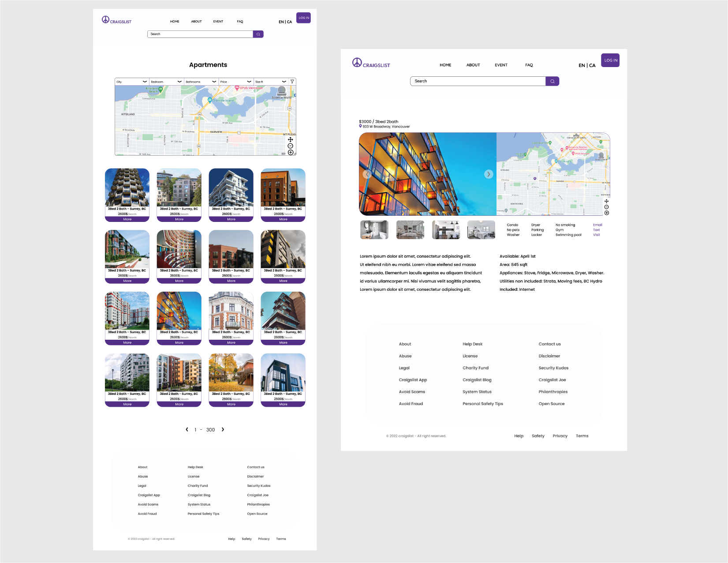Show next photo in apartment gallery
Screen dimensions: 728x563
coord(488,174)
